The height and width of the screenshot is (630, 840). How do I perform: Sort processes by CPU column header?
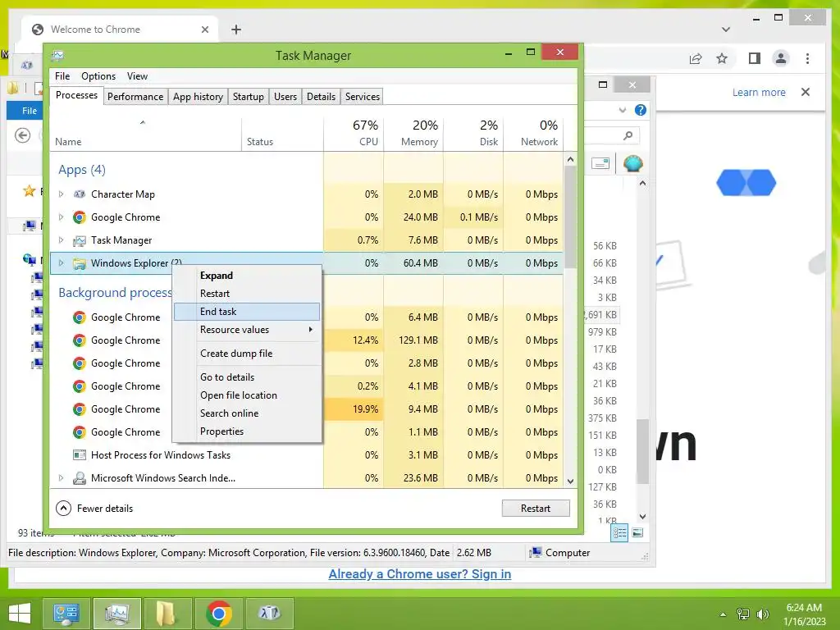(x=354, y=133)
